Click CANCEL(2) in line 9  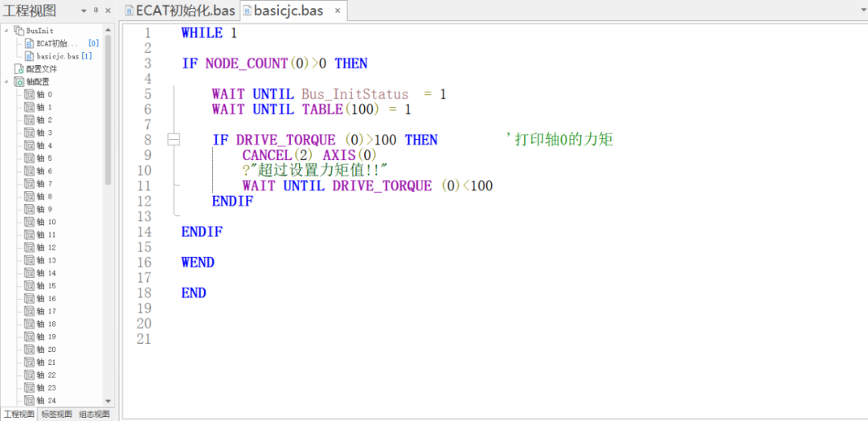[x=278, y=155]
